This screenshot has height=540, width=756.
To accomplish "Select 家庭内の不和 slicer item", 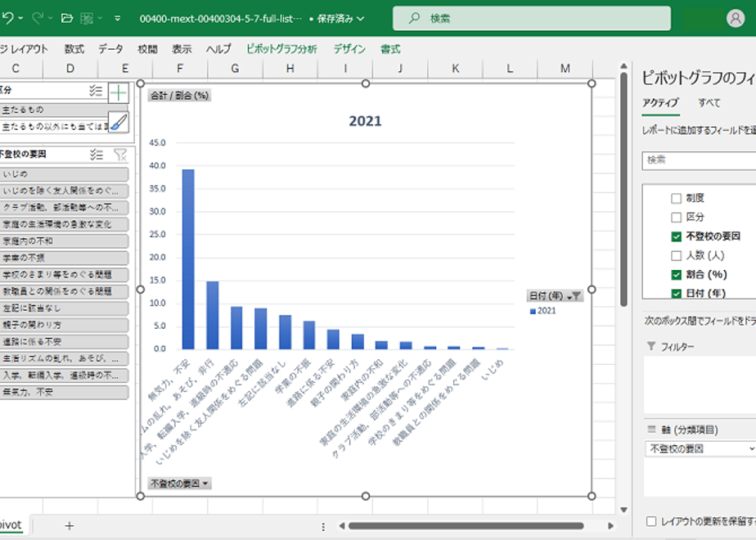I will (x=64, y=241).
